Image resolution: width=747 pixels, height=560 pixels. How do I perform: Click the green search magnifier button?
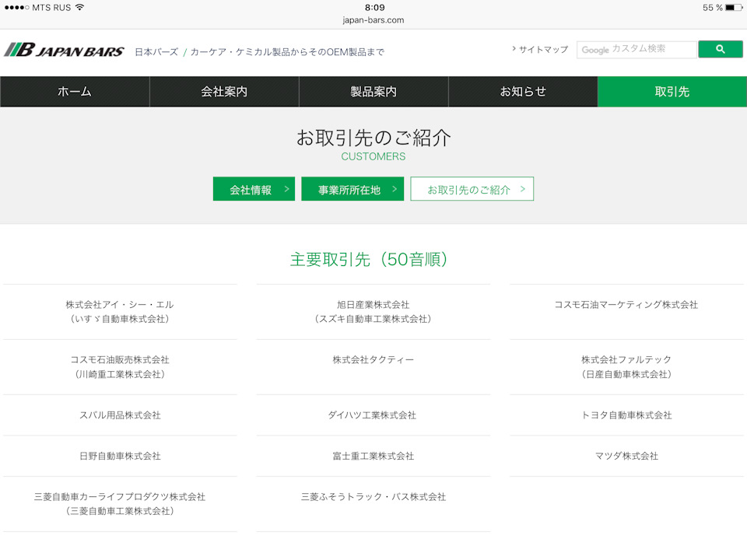[x=720, y=49]
